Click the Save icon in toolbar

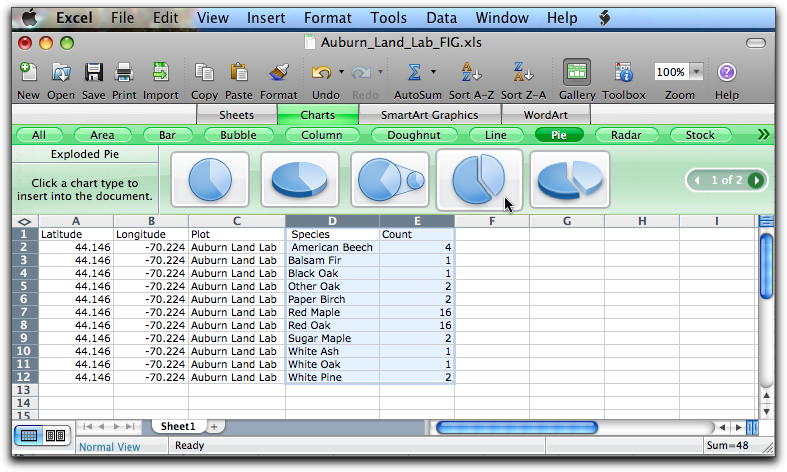click(93, 73)
